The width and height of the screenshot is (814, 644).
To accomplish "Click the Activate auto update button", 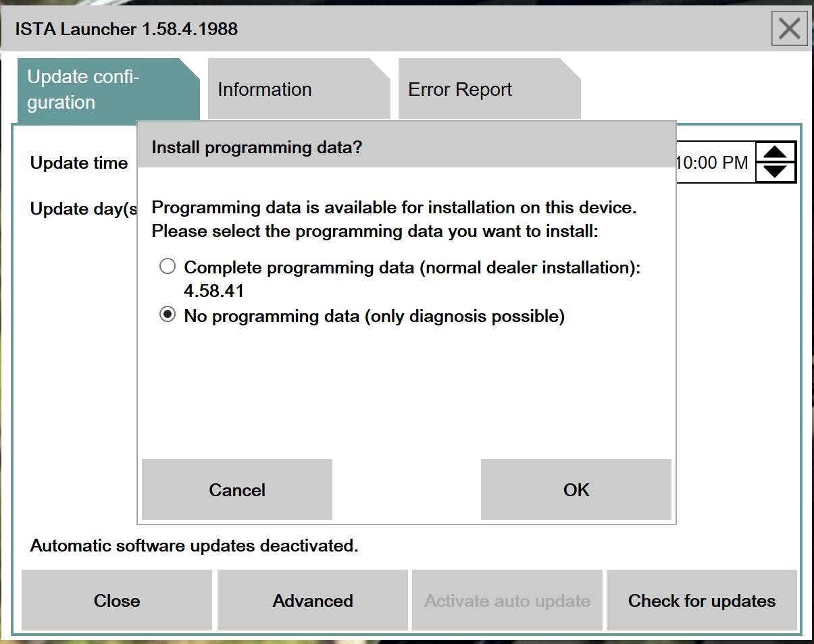I will 507,600.
